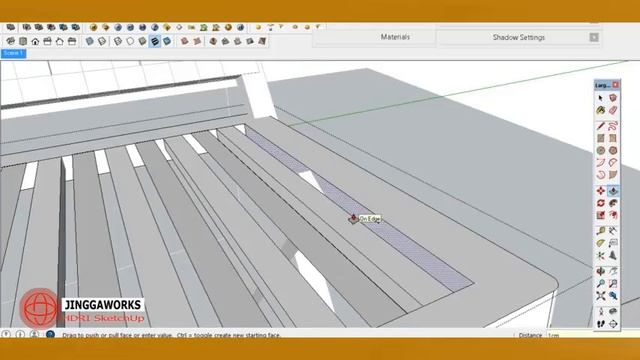Activate the Look Around tool
Viewport: 640px width, 360px height.
point(613,311)
